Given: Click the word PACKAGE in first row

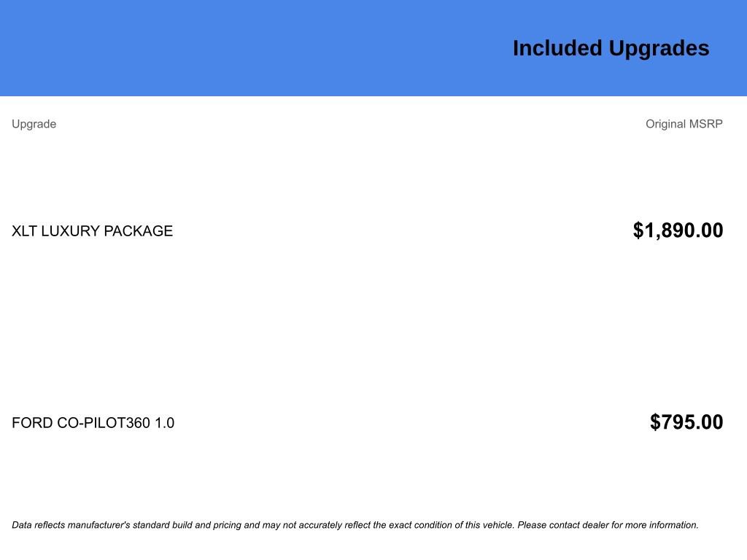Looking at the screenshot, I should (x=138, y=231).
